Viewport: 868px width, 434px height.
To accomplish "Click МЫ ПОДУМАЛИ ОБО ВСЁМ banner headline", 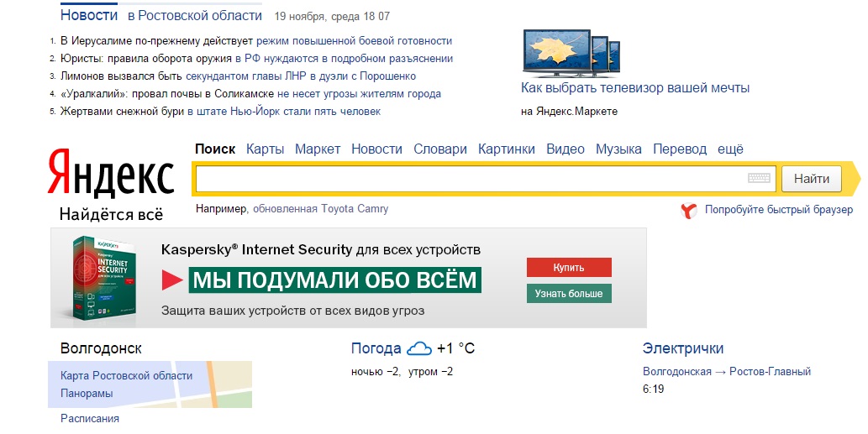I will (x=335, y=280).
